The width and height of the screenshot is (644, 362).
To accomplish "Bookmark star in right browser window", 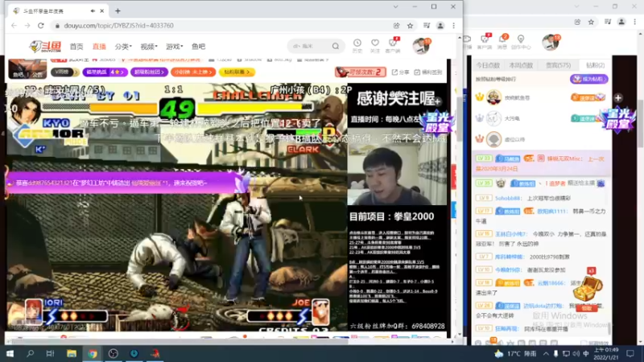I will [591, 22].
